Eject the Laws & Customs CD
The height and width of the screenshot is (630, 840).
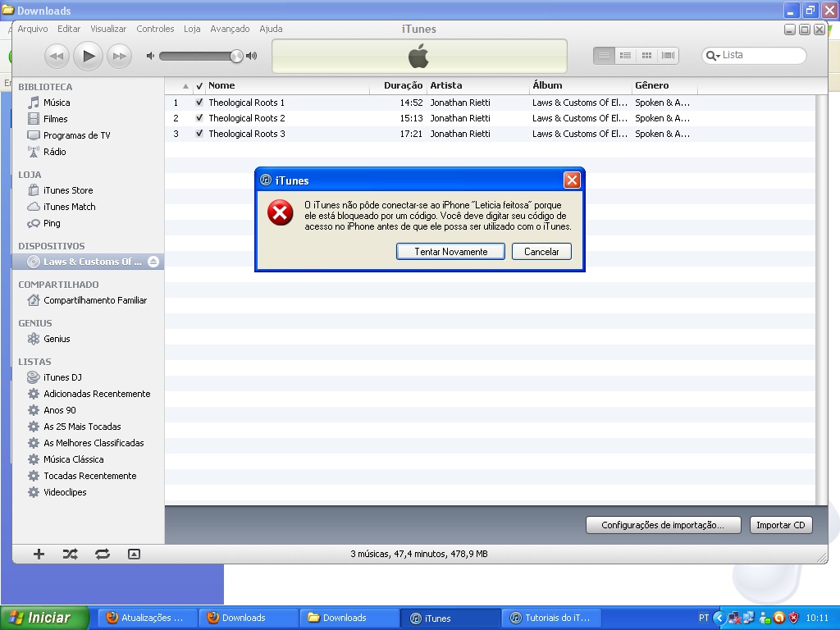click(x=153, y=262)
